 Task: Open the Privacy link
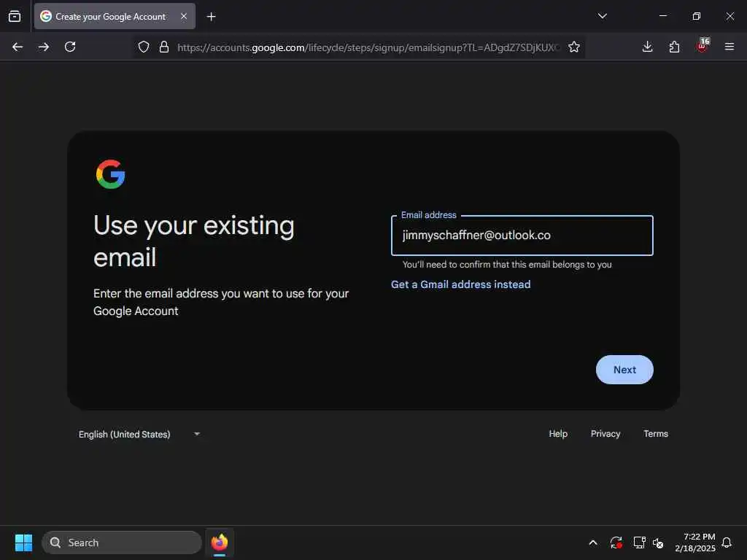pos(605,433)
